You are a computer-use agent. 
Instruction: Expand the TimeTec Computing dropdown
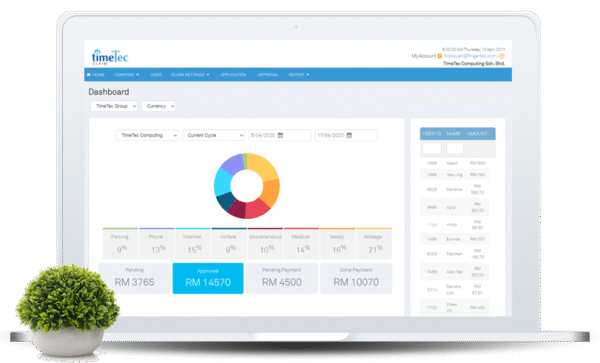pyautogui.click(x=147, y=135)
